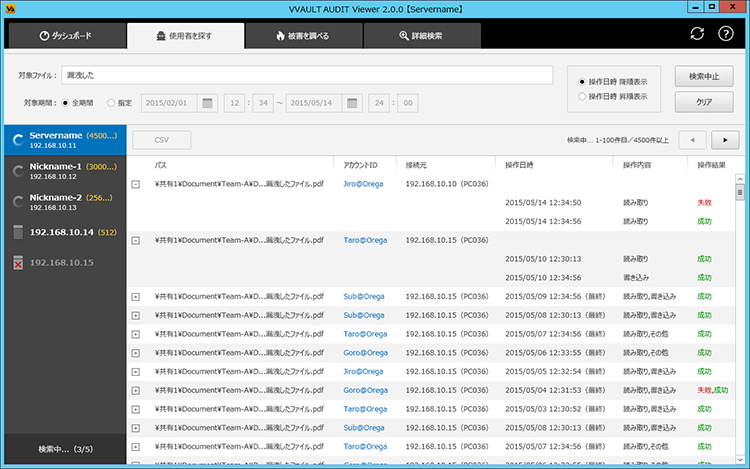Click the refresh icon in top right
Image resolution: width=750 pixels, height=469 pixels.
[697, 34]
